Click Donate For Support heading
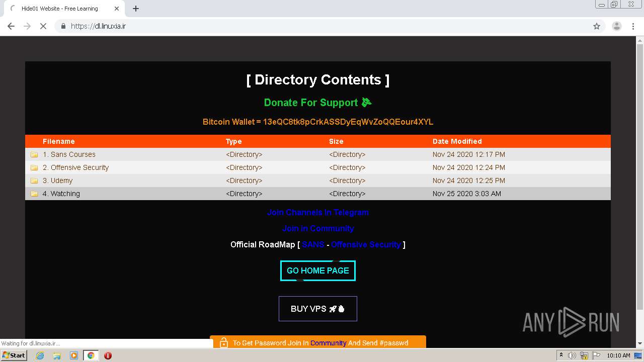Image resolution: width=644 pixels, height=362 pixels. pyautogui.click(x=318, y=103)
